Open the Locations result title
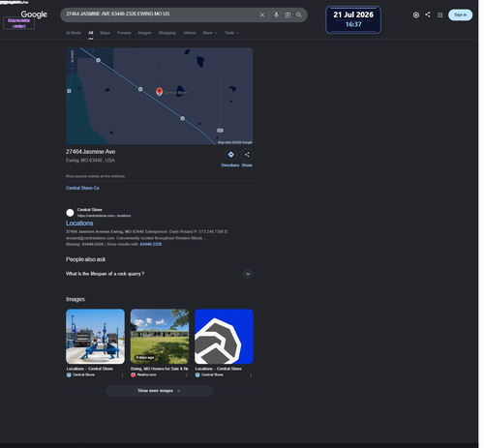This screenshot has height=448, width=484. click(x=79, y=224)
